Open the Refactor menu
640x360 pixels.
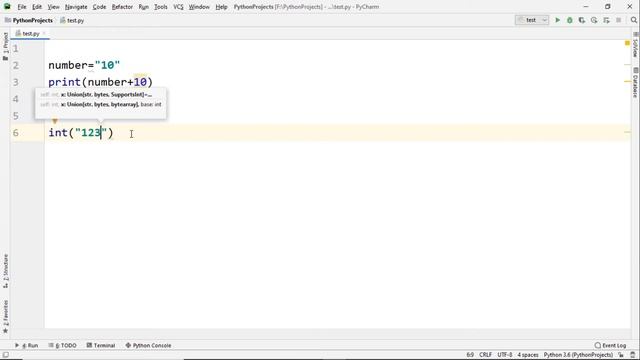[x=122, y=7]
